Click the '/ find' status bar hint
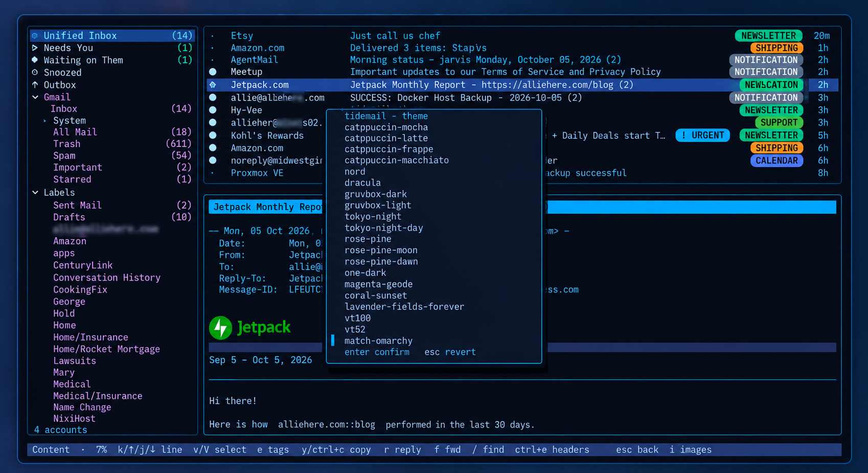This screenshot has height=473, width=868. [x=488, y=450]
